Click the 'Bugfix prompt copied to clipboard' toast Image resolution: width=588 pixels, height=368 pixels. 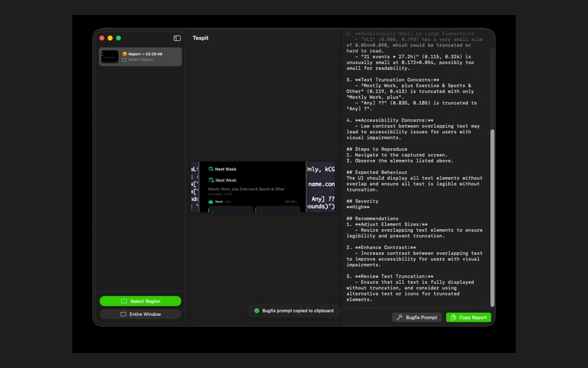(293, 310)
